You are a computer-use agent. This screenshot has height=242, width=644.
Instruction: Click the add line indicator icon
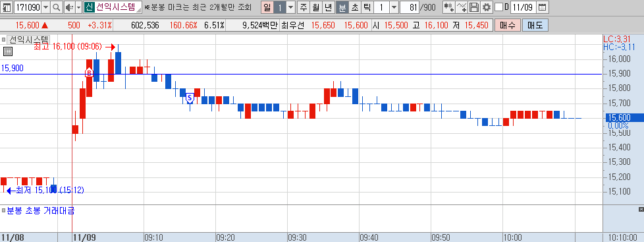coord(462,7)
